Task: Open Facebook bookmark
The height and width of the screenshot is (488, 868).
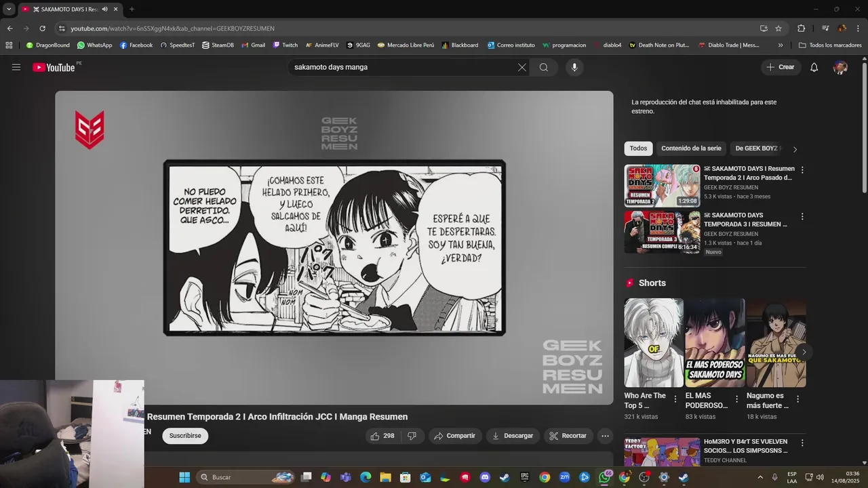Action: pos(136,45)
